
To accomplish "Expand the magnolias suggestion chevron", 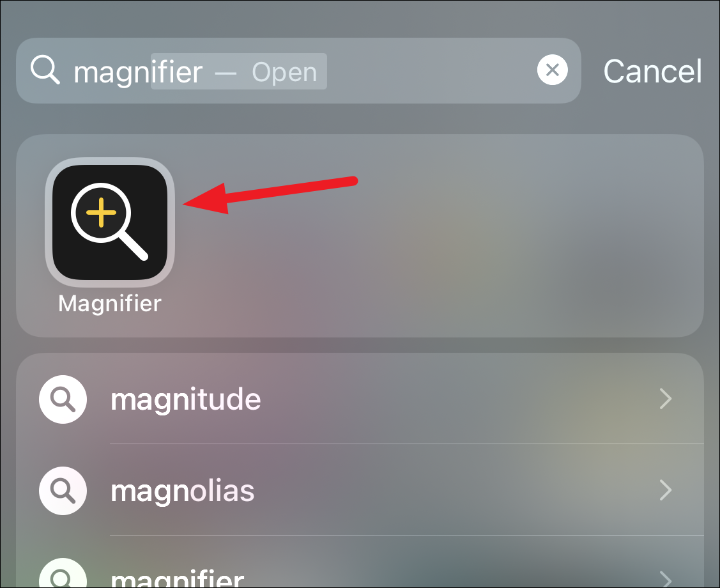I will [x=665, y=490].
